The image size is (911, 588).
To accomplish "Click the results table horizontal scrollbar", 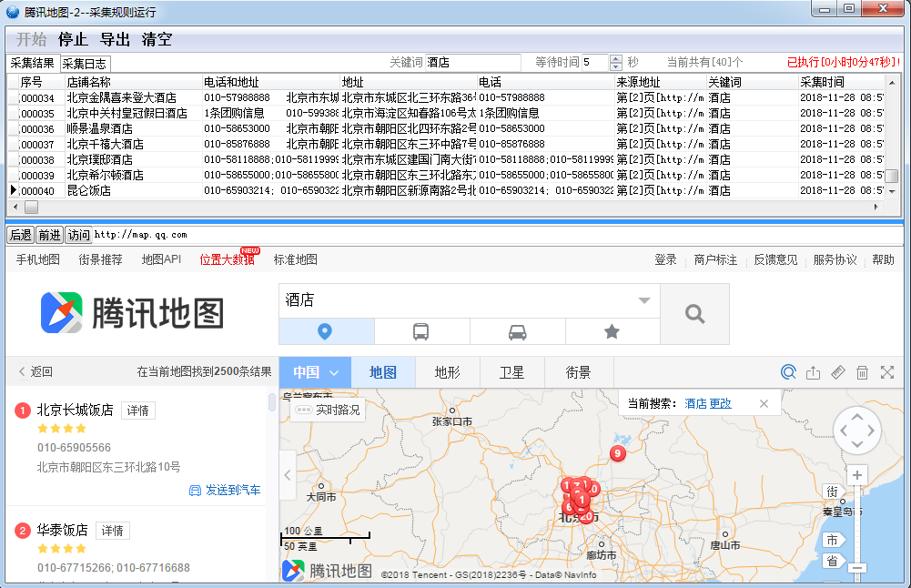I will [446, 207].
